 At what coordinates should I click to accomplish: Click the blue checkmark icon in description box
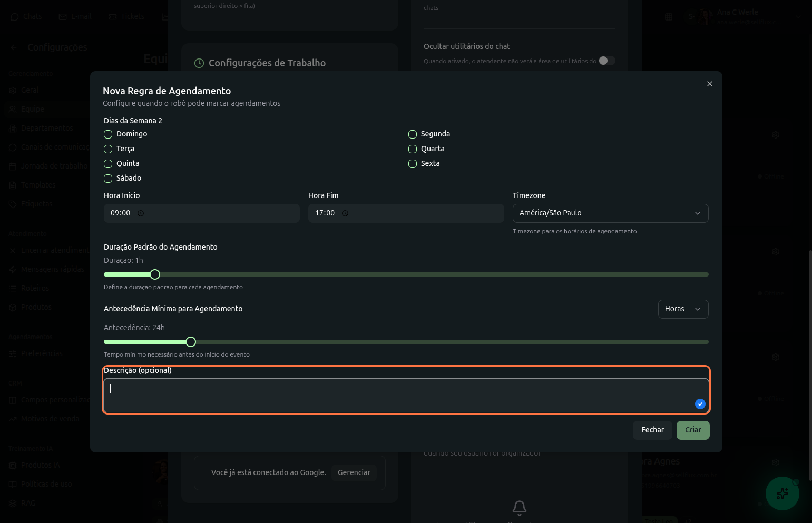click(700, 404)
